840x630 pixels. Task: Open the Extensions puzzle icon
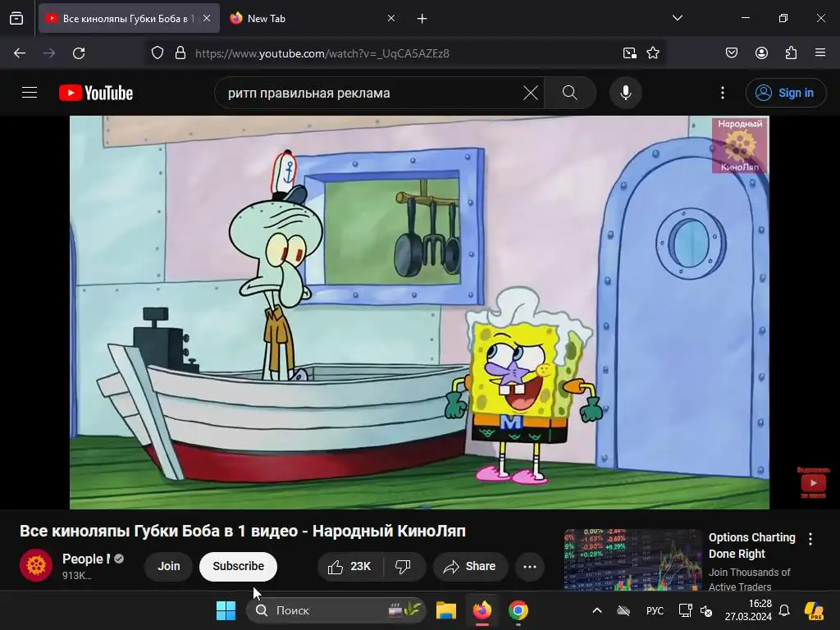[791, 53]
